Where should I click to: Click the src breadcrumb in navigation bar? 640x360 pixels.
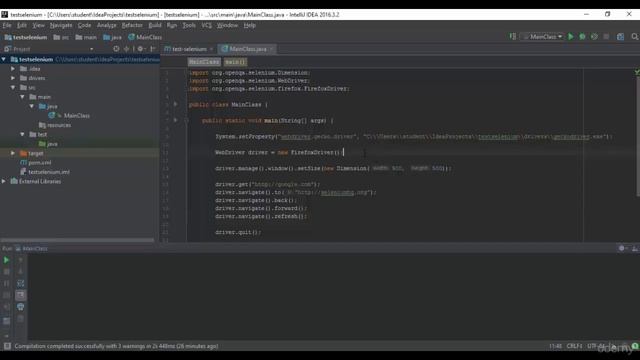point(61,37)
